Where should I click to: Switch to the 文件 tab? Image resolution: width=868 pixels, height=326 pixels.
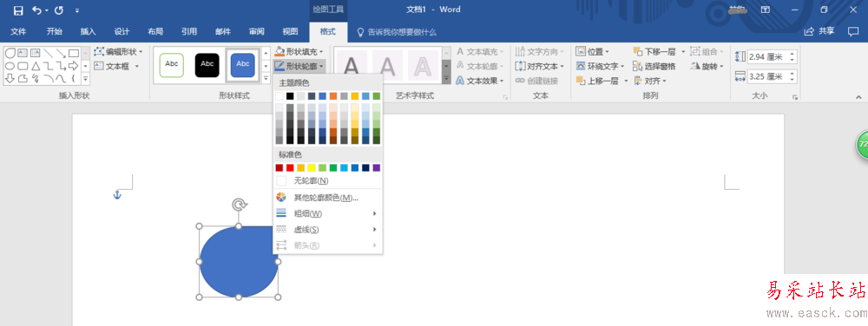click(x=18, y=31)
